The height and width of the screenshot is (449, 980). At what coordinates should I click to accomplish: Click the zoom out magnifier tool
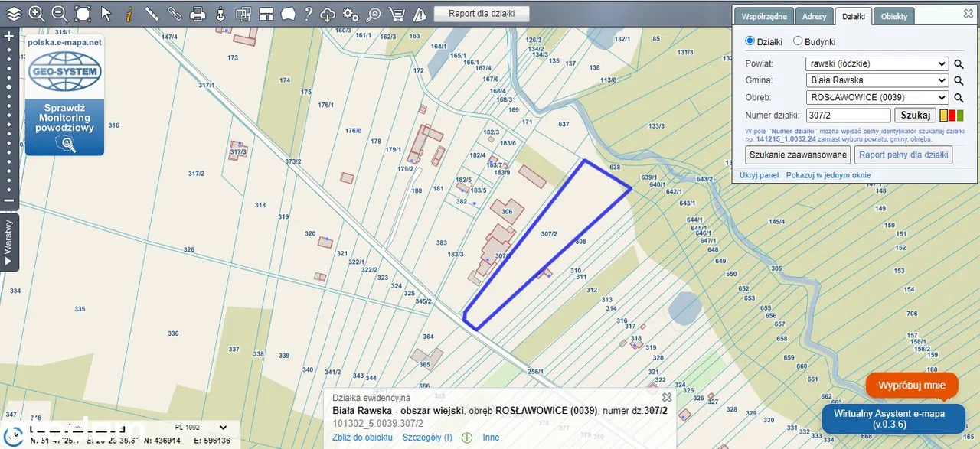[x=59, y=13]
